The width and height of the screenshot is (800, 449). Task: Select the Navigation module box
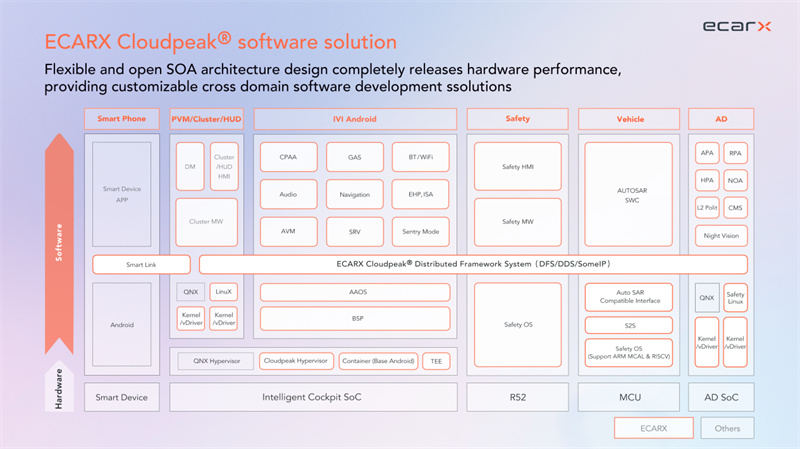coord(354,194)
